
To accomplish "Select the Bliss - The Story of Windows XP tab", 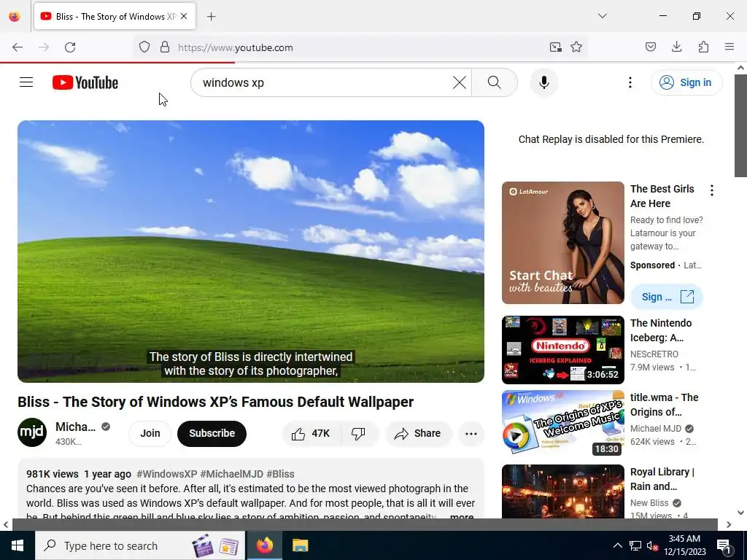I will pyautogui.click(x=115, y=16).
